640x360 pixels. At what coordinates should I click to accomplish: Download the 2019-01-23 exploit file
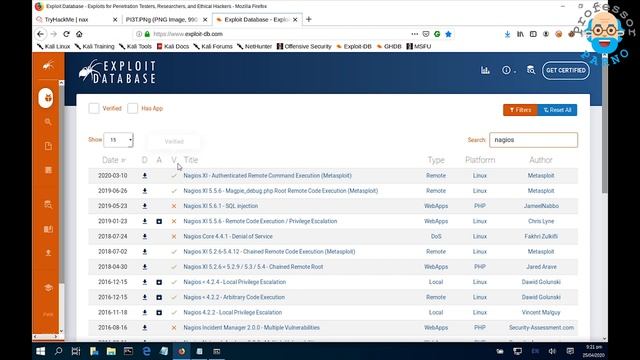coord(144,221)
